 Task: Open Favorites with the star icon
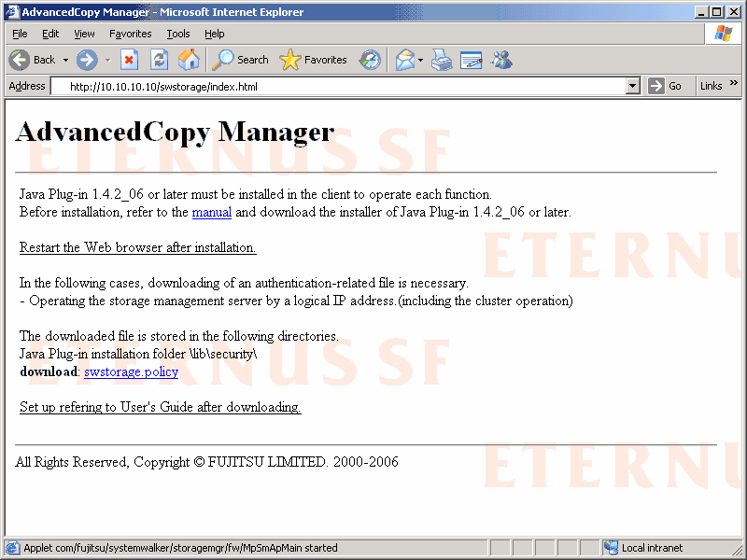point(290,60)
